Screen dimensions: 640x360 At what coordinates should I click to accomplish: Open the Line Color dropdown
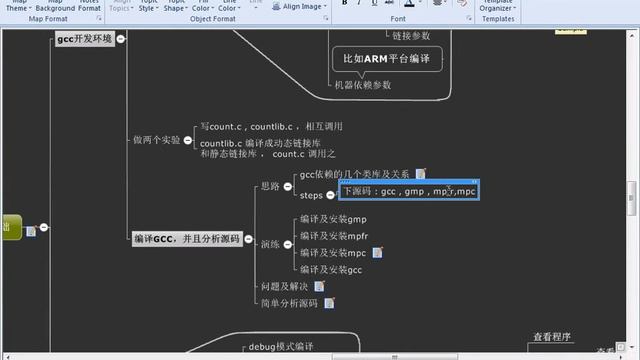[x=229, y=6]
